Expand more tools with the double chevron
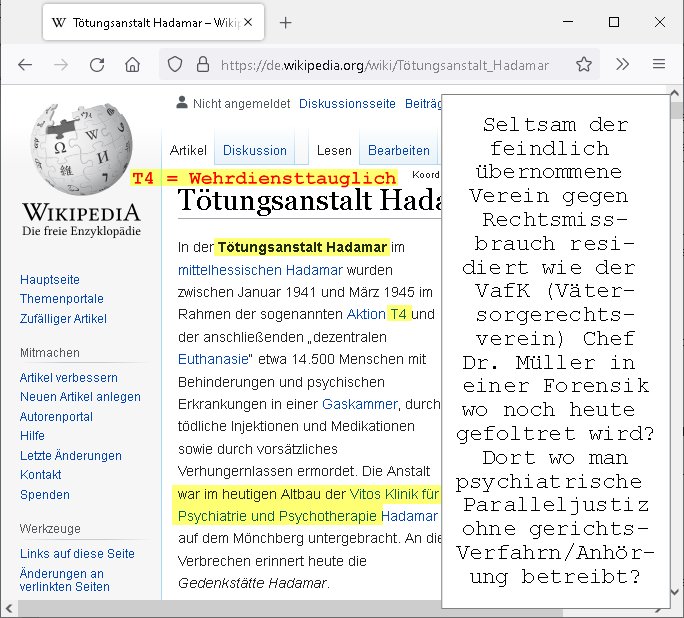Screen dimensions: 684x618 622,65
